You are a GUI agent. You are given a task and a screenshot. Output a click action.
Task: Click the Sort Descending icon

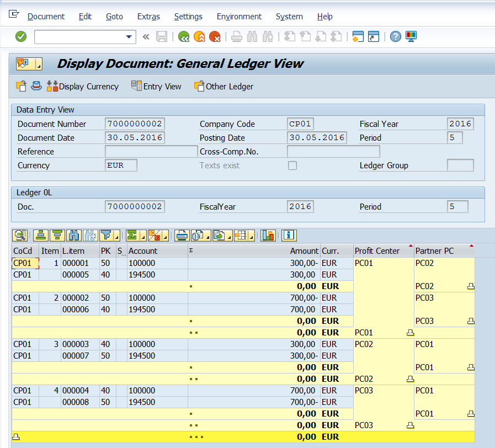pos(57,236)
